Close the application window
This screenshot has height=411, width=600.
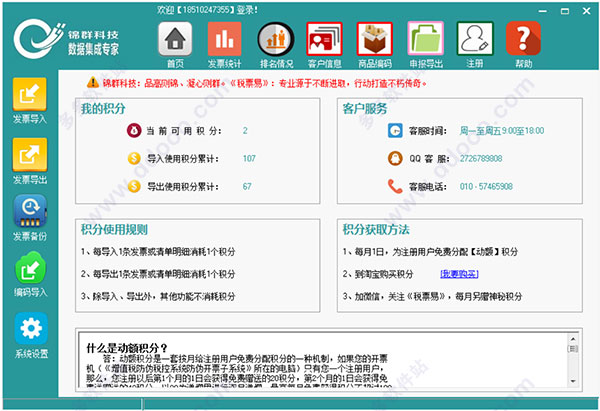pyautogui.click(x=587, y=11)
